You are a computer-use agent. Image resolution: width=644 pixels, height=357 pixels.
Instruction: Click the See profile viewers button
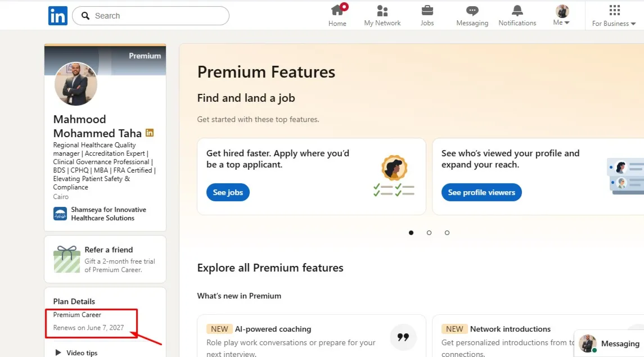point(481,192)
